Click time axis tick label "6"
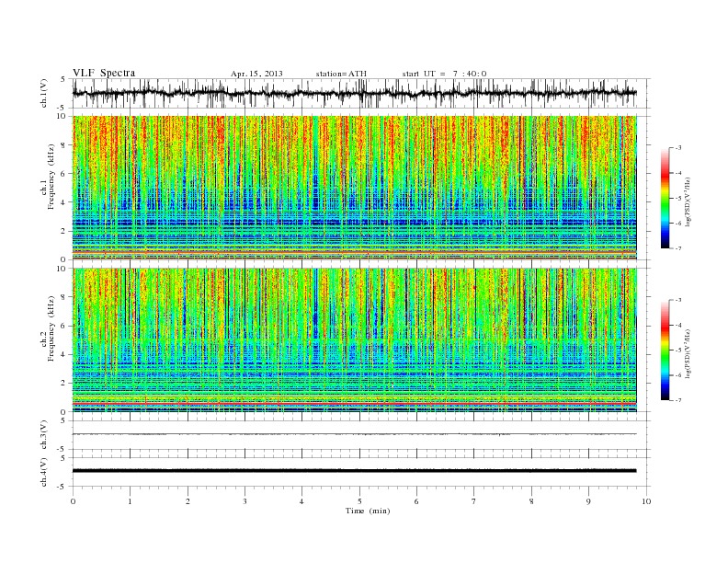The width and height of the screenshot is (728, 563). coord(417,501)
